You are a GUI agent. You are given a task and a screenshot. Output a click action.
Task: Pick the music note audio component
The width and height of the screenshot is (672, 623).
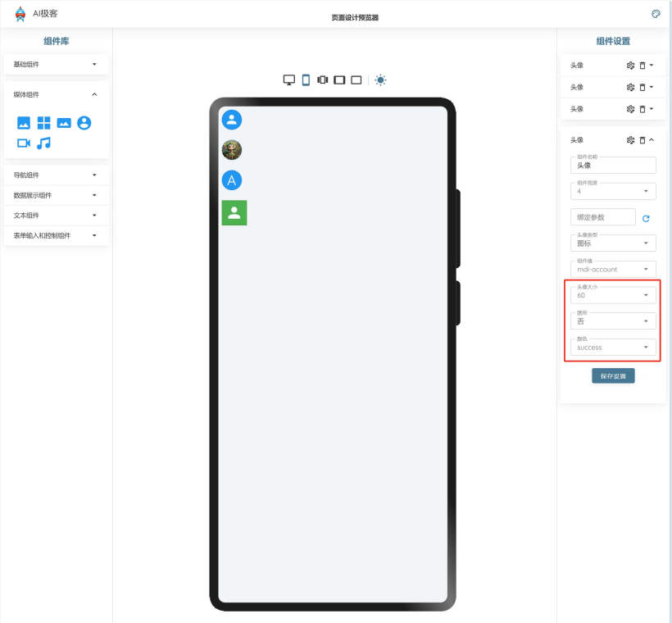[44, 143]
